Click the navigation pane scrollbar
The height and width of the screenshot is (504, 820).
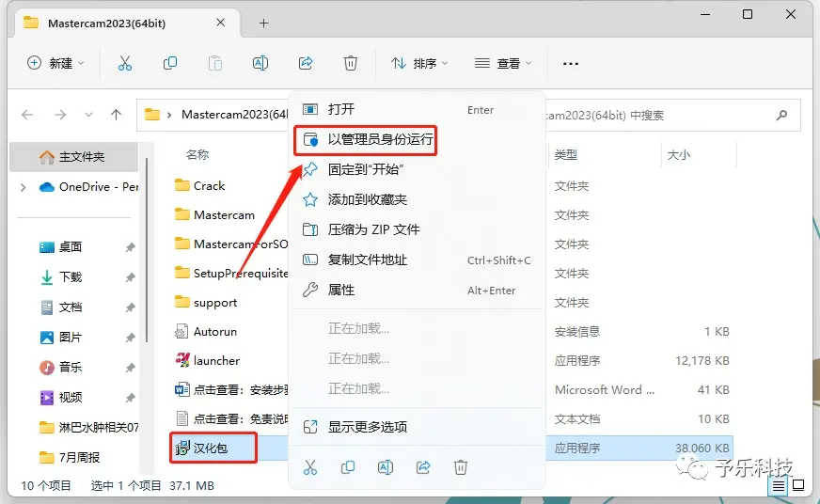pos(147,251)
